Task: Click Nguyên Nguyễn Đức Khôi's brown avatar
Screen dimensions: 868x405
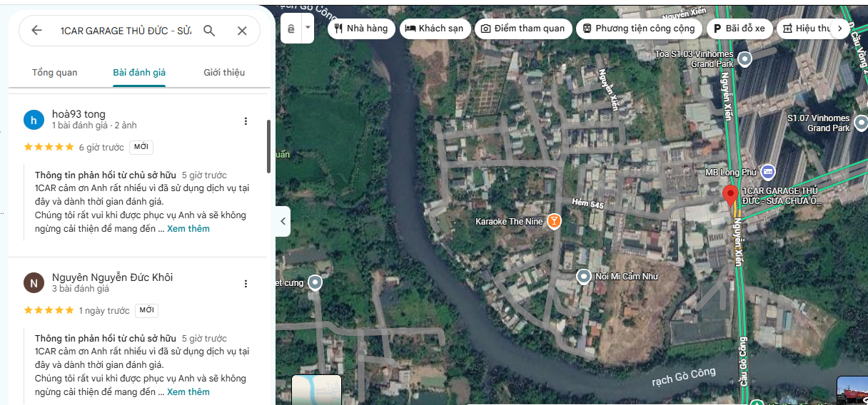Action: 34,282
